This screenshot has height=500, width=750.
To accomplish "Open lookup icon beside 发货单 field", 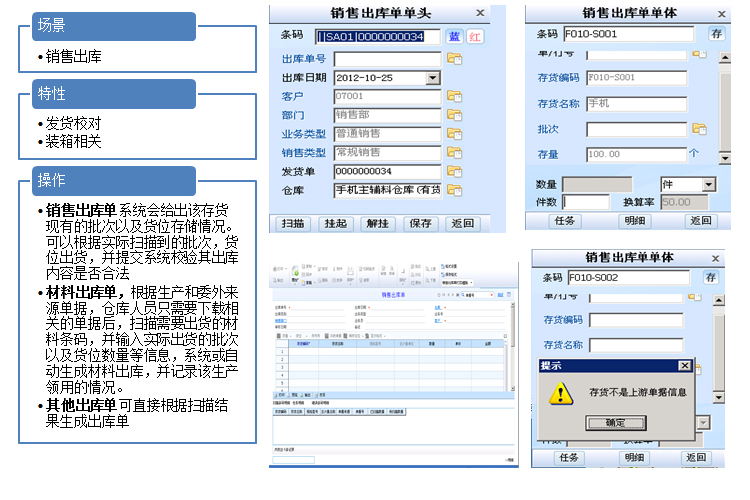I will [x=454, y=171].
